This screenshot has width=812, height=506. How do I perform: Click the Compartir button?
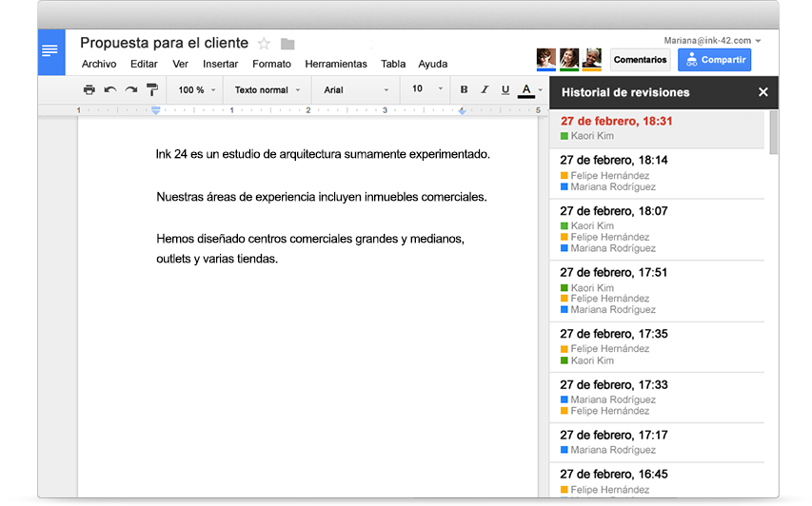714,60
